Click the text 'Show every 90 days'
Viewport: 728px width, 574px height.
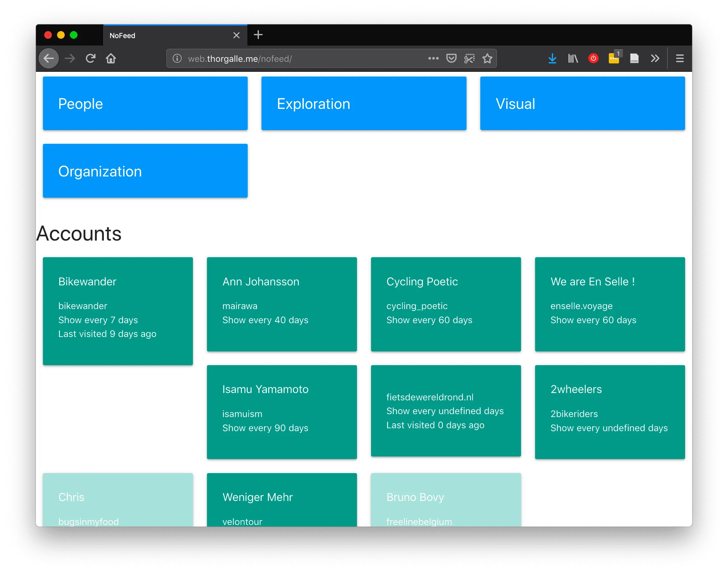click(265, 428)
